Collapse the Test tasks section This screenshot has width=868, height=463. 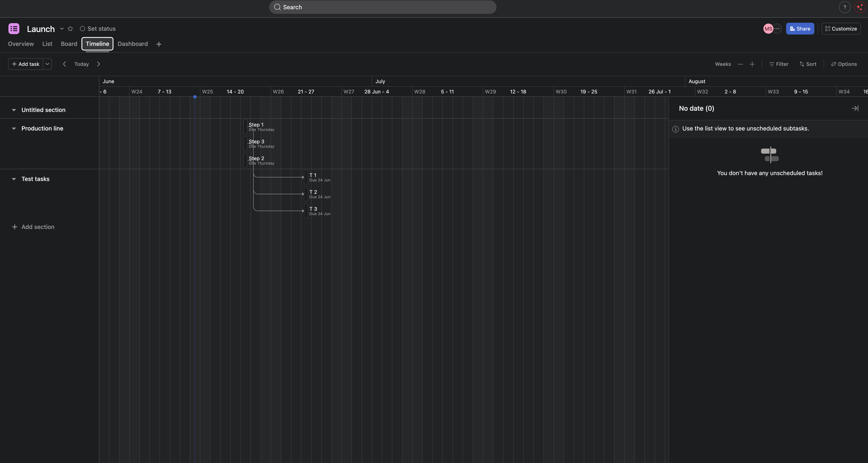14,179
